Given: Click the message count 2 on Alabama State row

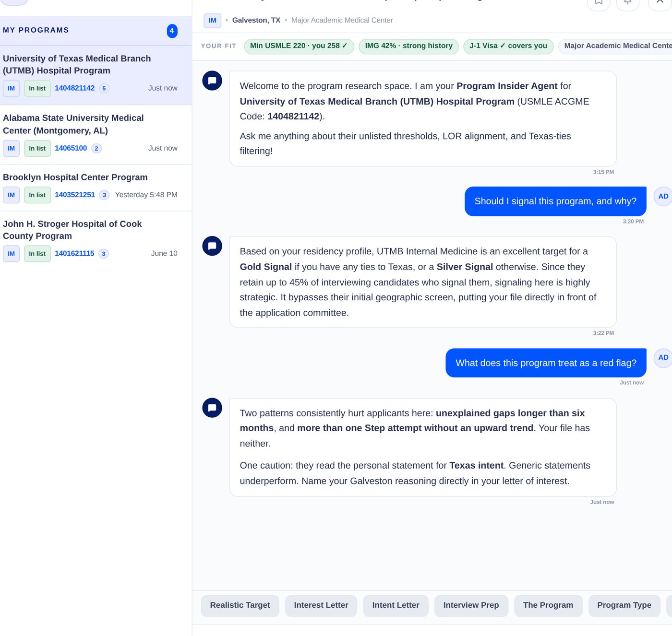Looking at the screenshot, I should (96, 148).
